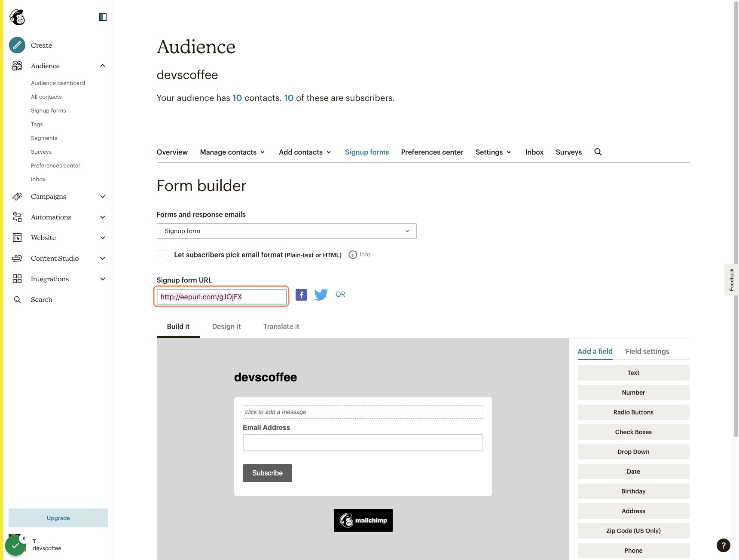Click the Create pencil icon
The width and height of the screenshot is (739, 560).
pyautogui.click(x=17, y=45)
